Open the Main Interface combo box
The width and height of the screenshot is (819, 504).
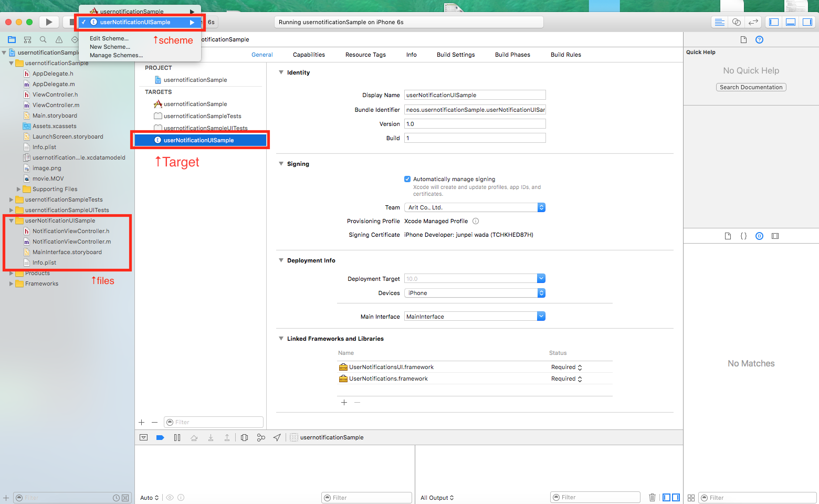coord(475,317)
